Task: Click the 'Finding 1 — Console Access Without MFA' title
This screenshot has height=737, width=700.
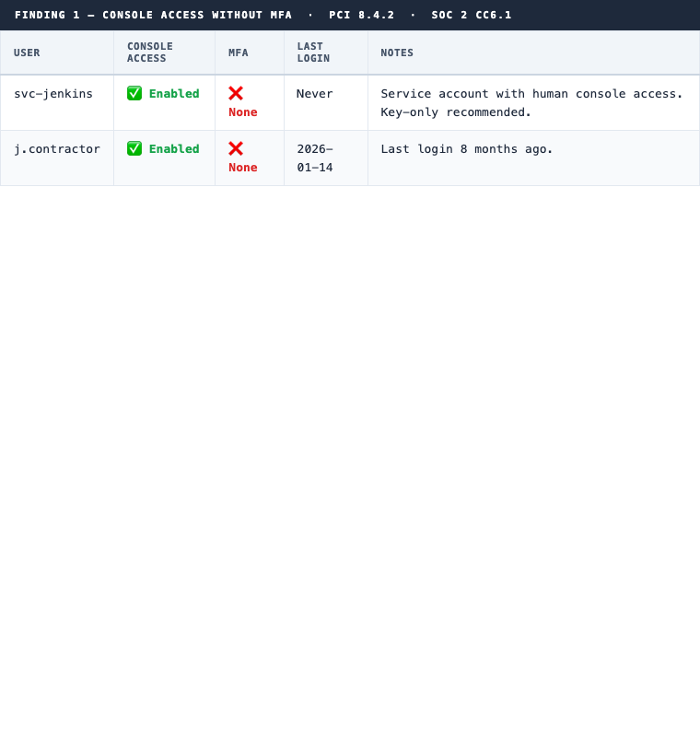Action: click(153, 15)
